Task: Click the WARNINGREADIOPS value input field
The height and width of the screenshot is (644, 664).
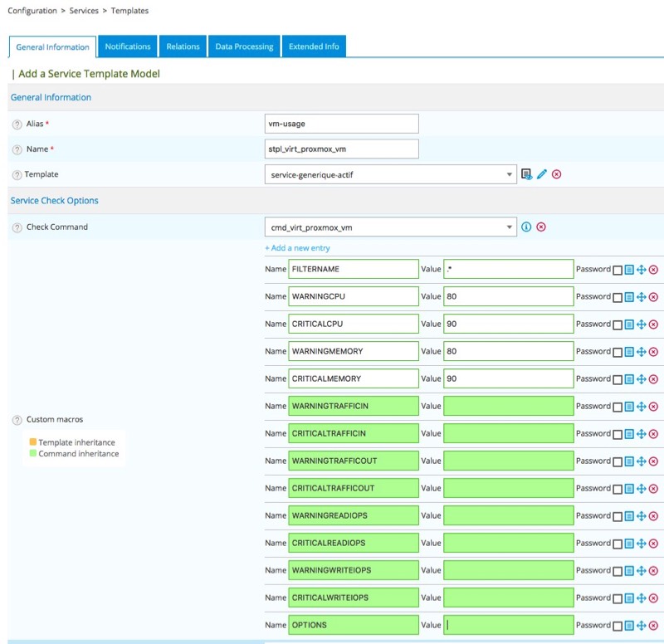Action: coord(508,516)
